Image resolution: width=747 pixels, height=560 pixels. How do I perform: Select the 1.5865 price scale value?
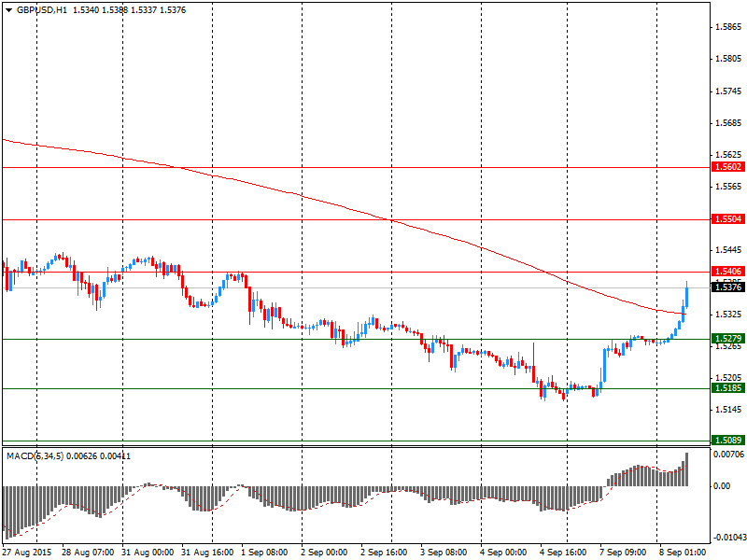pos(728,27)
